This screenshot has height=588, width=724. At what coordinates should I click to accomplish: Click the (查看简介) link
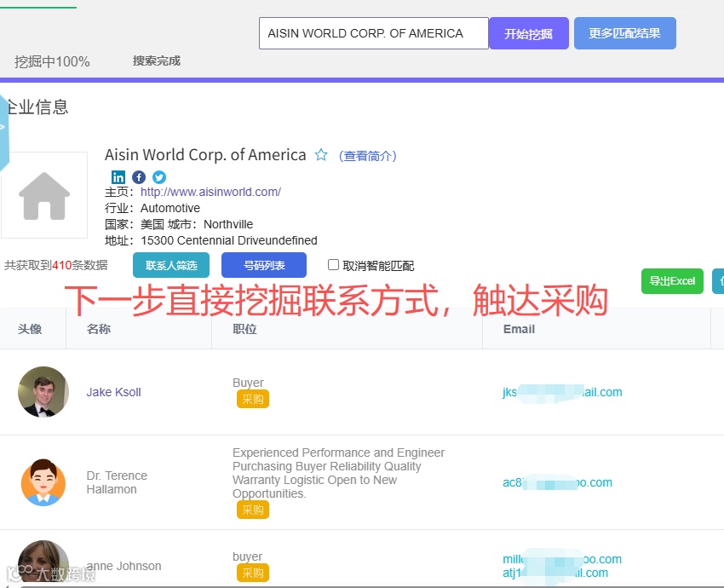(368, 156)
